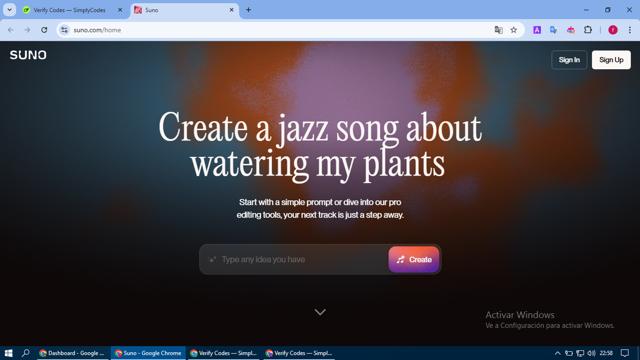
Task: Bookmark this page with the star
Action: click(x=514, y=30)
